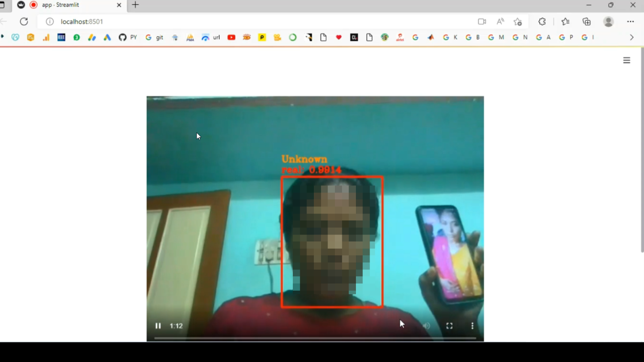
Task: Open the IEEE bookmark
Action: point(61,37)
